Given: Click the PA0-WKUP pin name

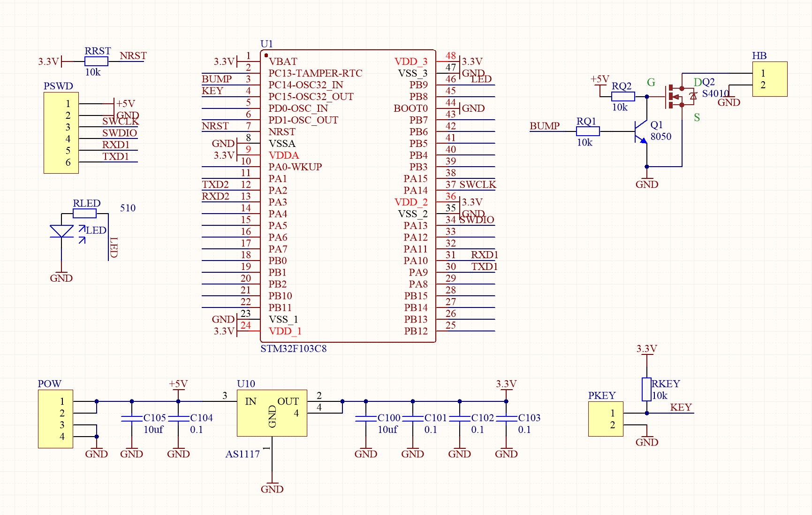Looking at the screenshot, I should [295, 167].
